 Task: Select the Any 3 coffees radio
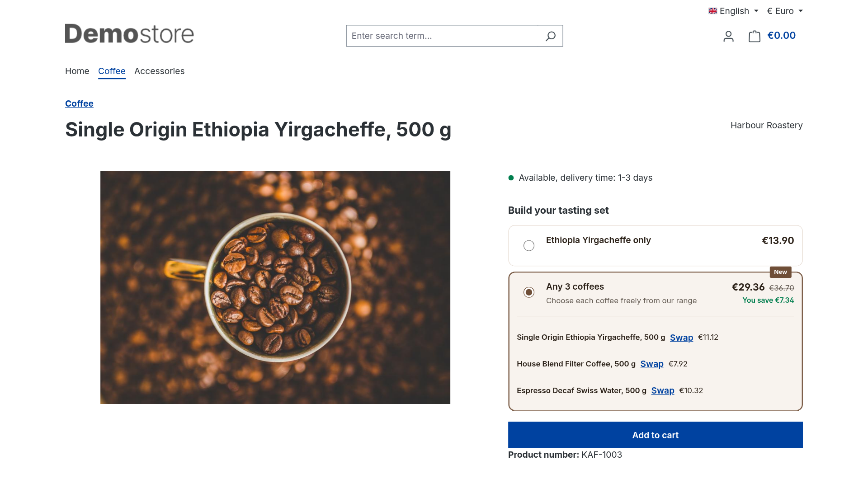529,292
